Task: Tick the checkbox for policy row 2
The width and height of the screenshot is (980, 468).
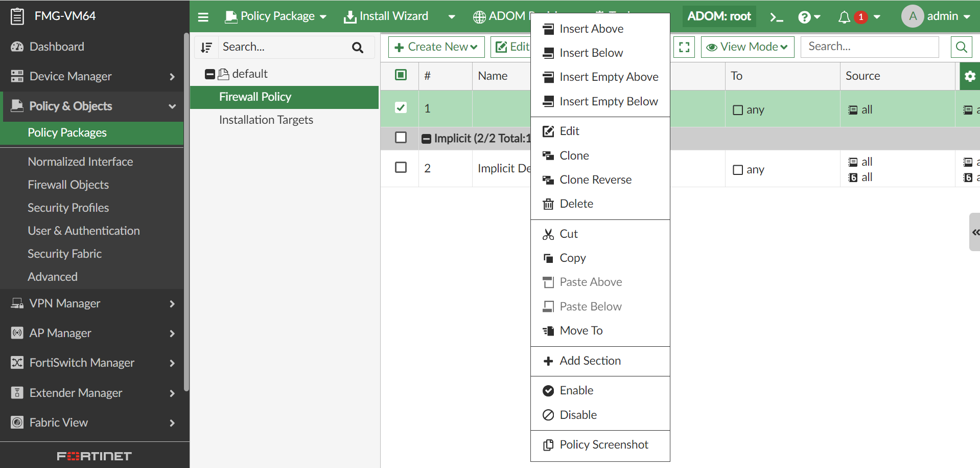Action: (x=401, y=167)
